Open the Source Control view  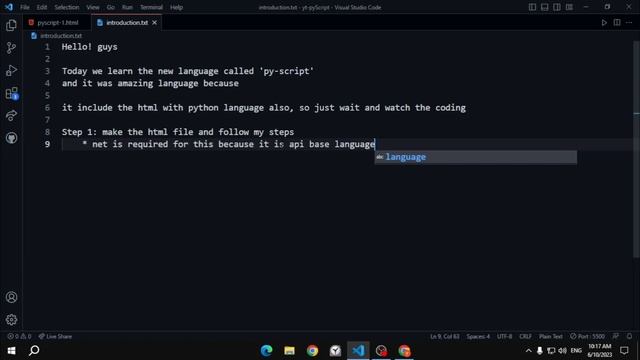pos(11,48)
